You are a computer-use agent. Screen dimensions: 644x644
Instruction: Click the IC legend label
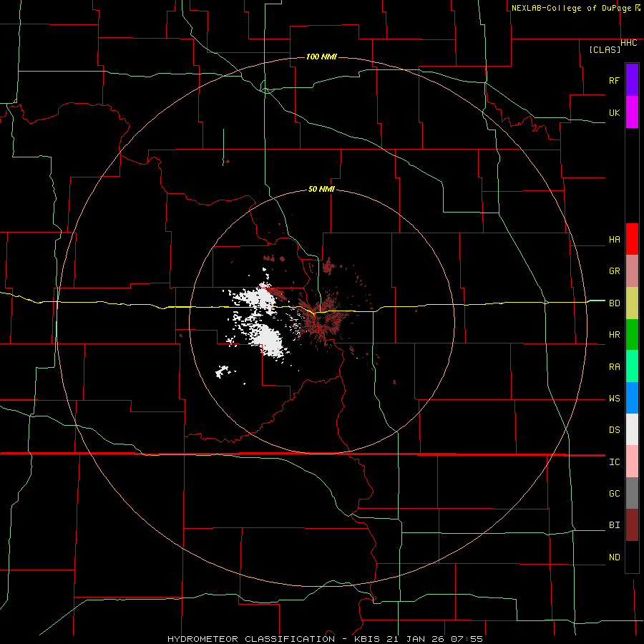[614, 462]
